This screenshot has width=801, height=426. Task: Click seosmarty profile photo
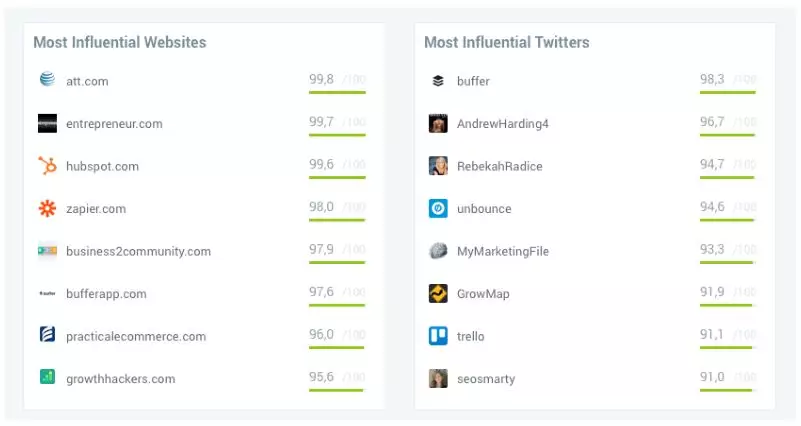(x=438, y=378)
